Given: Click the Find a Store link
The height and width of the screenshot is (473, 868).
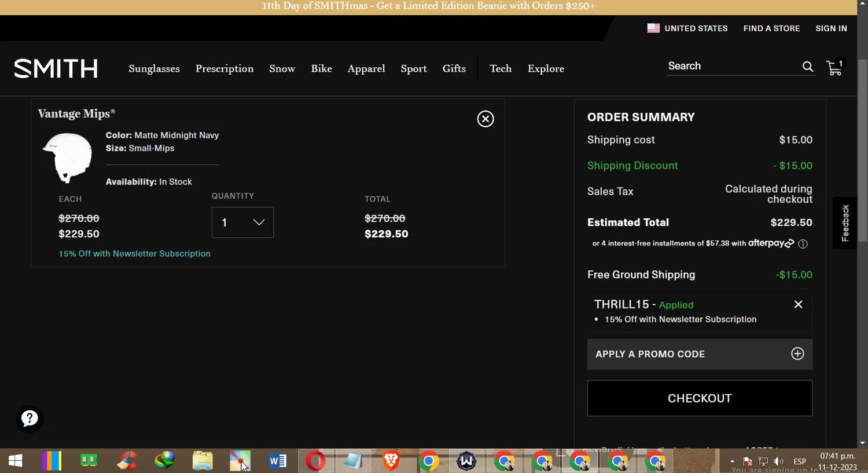Looking at the screenshot, I should (x=771, y=28).
